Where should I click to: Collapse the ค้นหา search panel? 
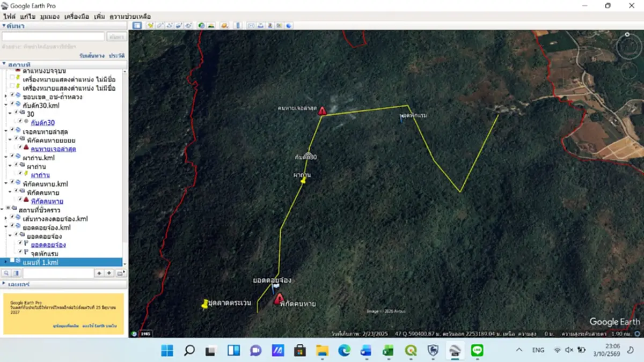tap(4, 26)
